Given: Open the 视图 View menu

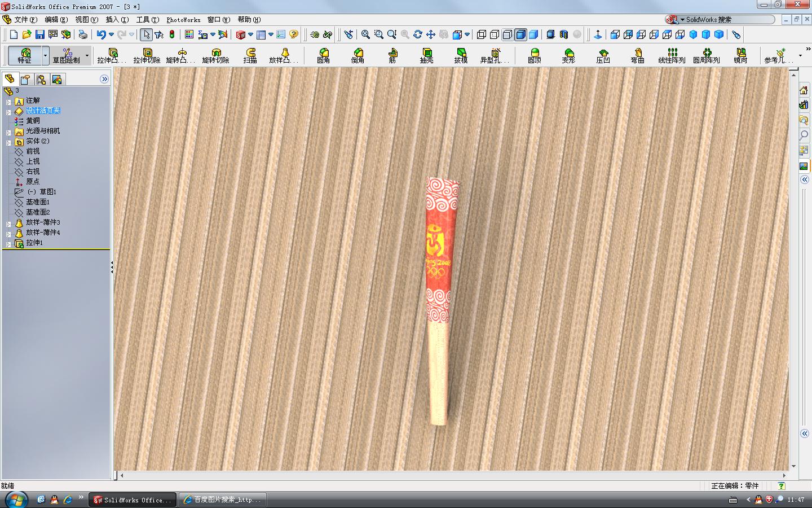Looking at the screenshot, I should (86, 20).
